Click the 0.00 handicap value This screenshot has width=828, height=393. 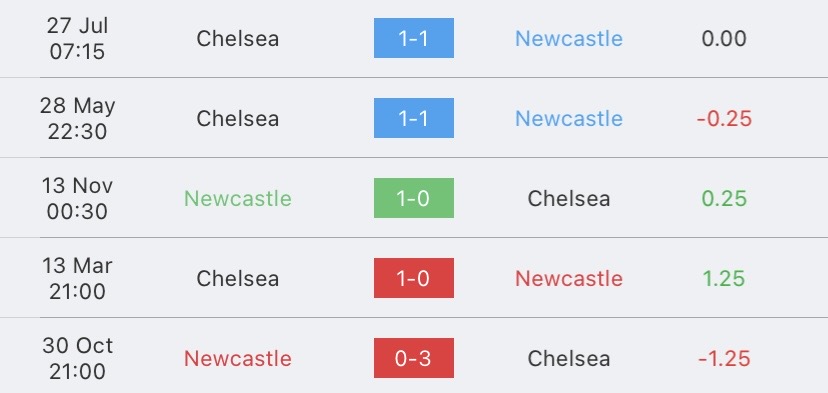pos(724,39)
